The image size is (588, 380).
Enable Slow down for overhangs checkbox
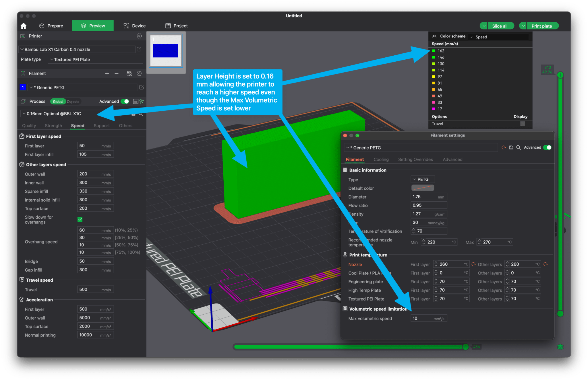[x=80, y=220]
